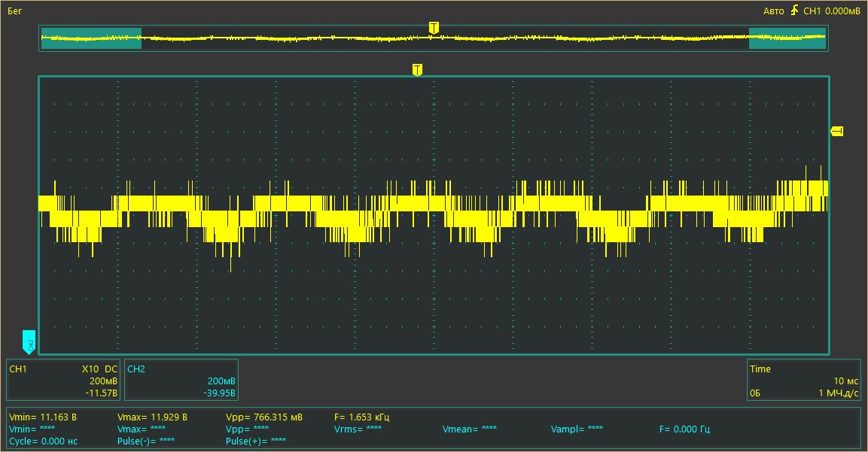The width and height of the screenshot is (868, 452).
Task: Click the trigger position marker above the waveform
Action: [x=417, y=70]
